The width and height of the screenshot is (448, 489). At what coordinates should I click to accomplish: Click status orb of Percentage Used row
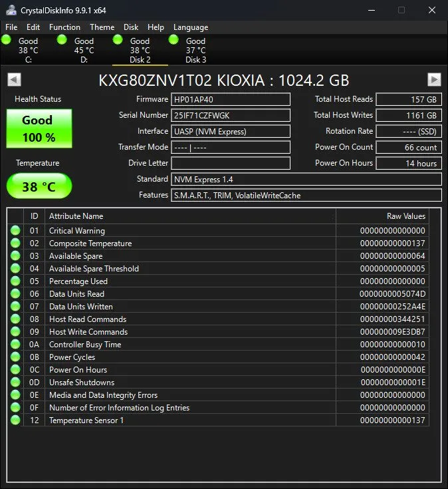pyautogui.click(x=15, y=281)
